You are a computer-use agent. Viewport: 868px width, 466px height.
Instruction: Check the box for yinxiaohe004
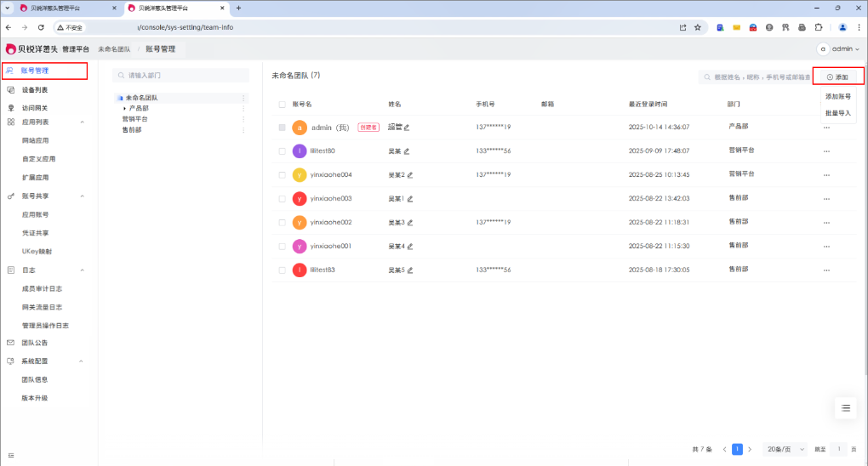click(x=283, y=175)
